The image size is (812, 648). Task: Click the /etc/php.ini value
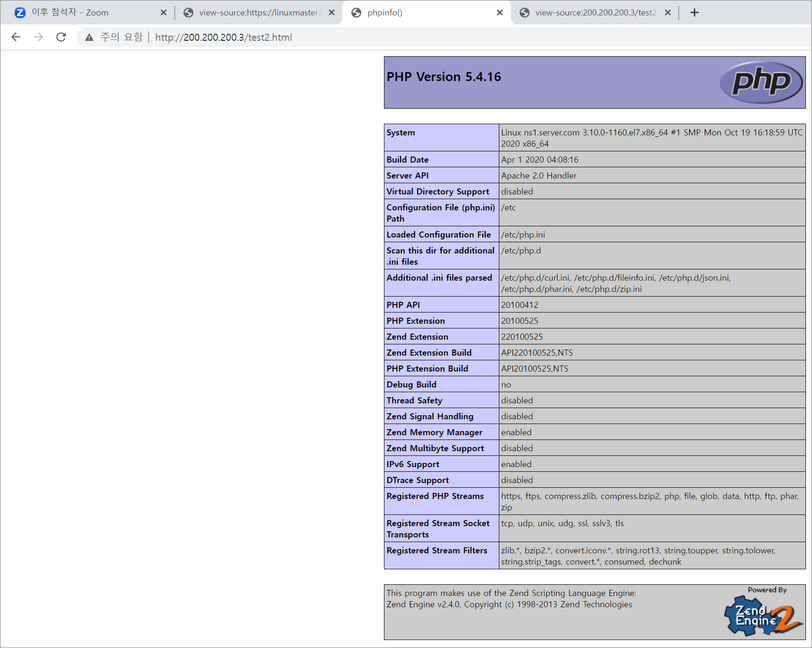pyautogui.click(x=523, y=234)
